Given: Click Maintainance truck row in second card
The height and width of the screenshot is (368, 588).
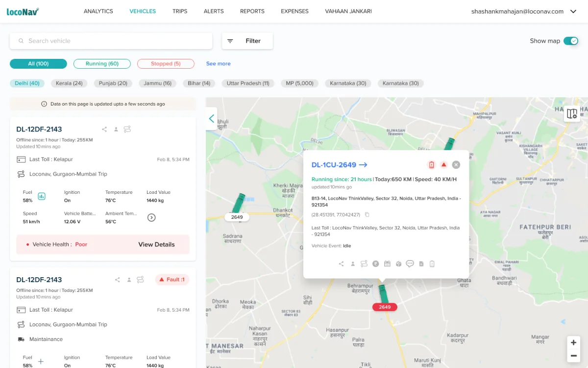Looking at the screenshot, I should coord(40,339).
